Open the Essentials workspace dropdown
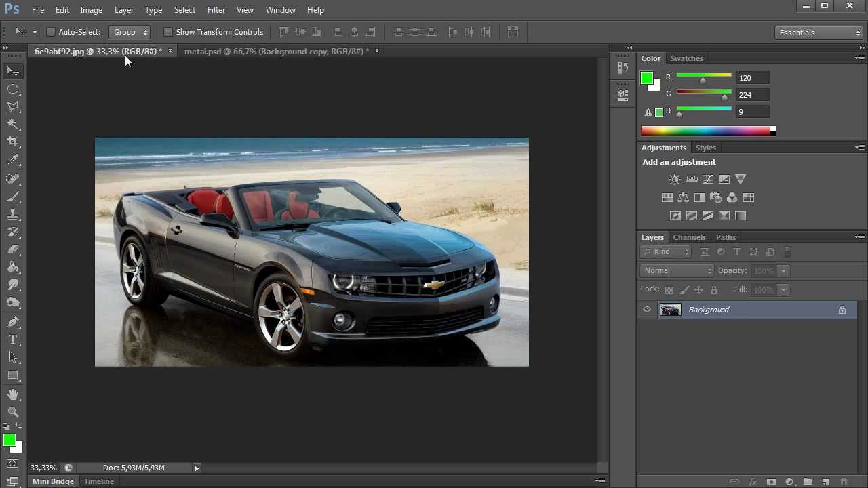This screenshot has height=488, width=868. click(819, 33)
